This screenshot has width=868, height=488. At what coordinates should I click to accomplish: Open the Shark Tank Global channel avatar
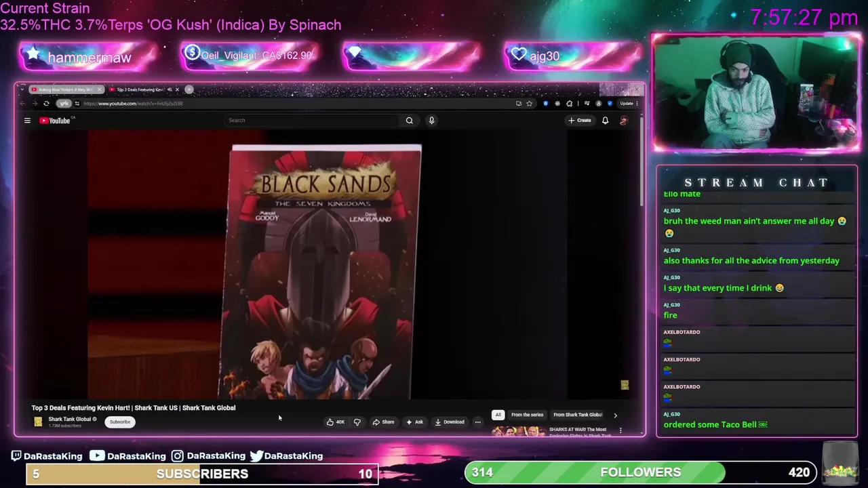(x=38, y=422)
